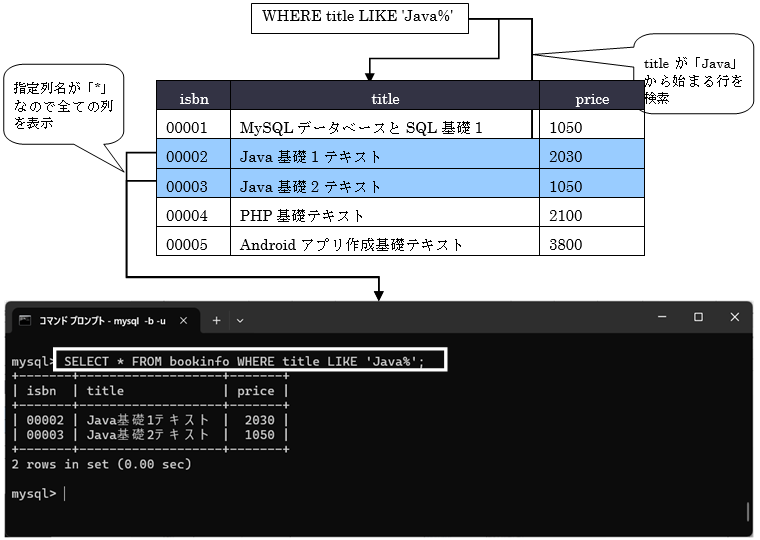
Task: Click the terminal scrollbar thumb
Action: pyautogui.click(x=748, y=512)
